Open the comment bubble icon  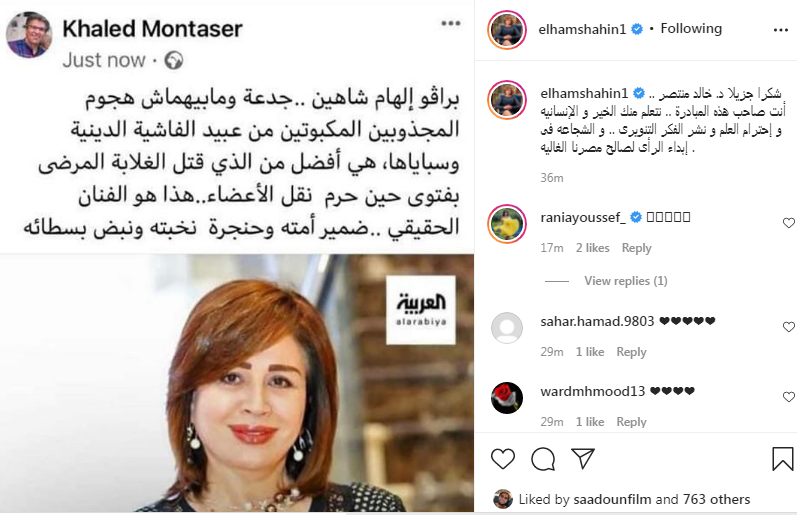click(x=543, y=459)
